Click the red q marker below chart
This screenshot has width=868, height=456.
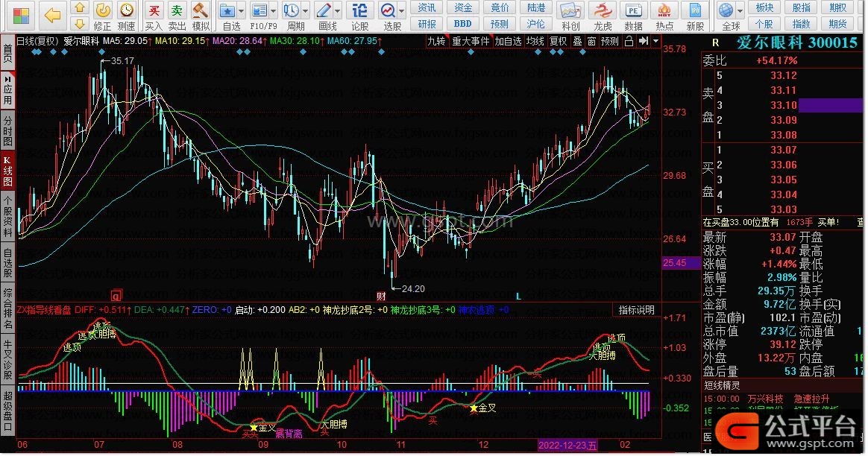pyautogui.click(x=116, y=296)
